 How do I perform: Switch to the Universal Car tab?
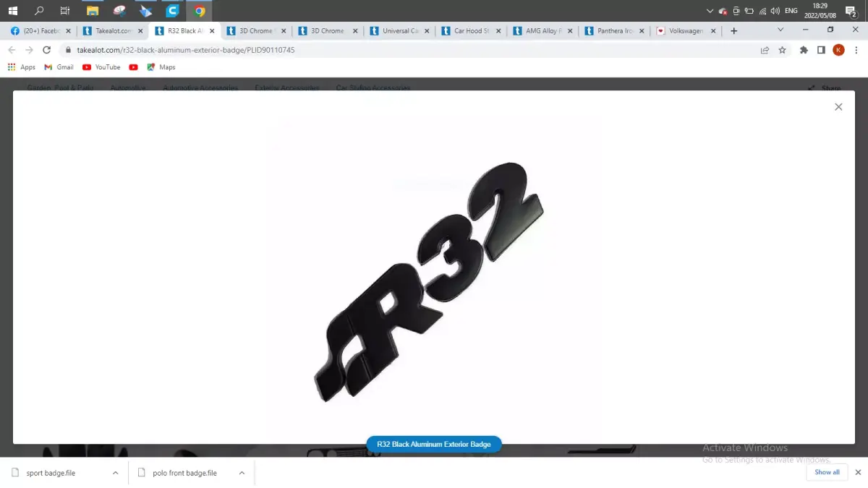click(x=398, y=30)
